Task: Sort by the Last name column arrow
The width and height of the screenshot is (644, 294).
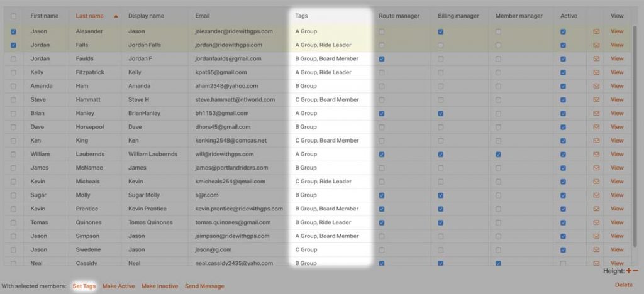Action: coord(116,16)
